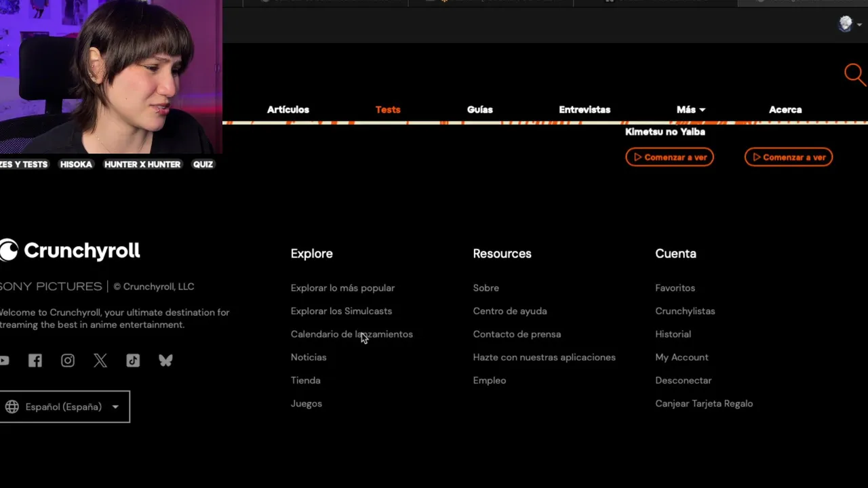Open the Crunchylistas account link
868x488 pixels.
tap(685, 311)
